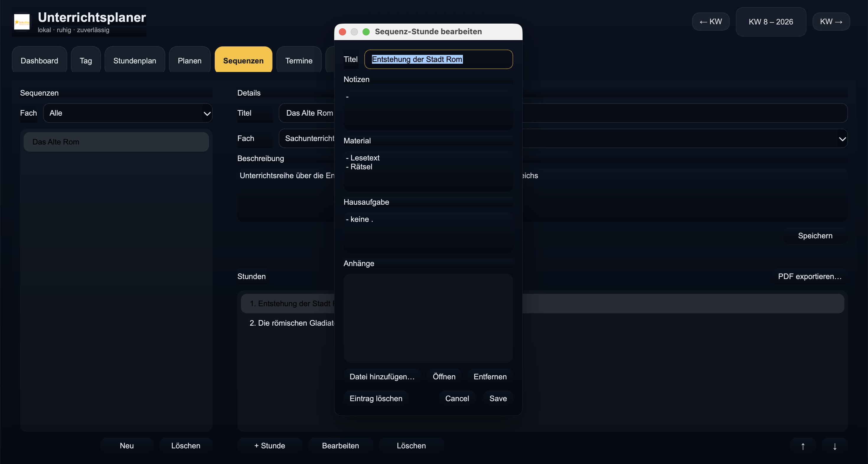Open the Stundenplan tab
The height and width of the screenshot is (464, 868).
[134, 60]
